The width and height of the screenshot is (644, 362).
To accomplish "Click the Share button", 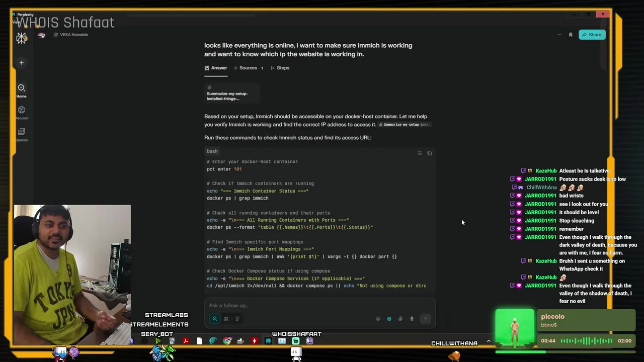I will click(x=592, y=35).
